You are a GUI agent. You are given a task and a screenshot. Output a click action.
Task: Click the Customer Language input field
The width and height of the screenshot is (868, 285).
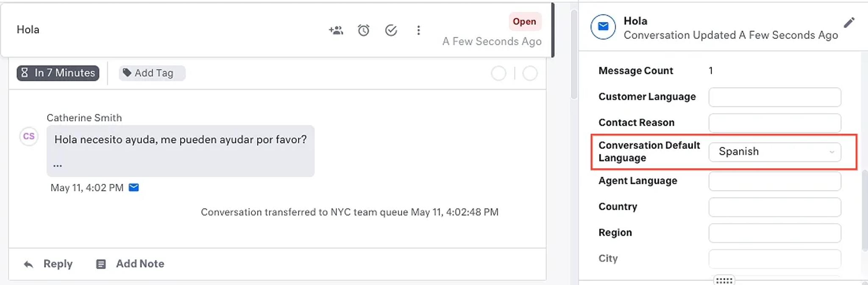click(775, 97)
